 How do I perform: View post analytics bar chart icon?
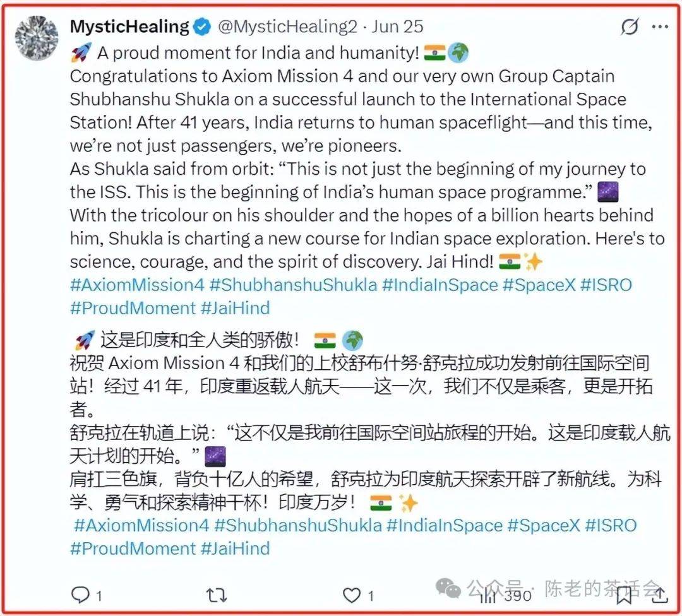(488, 595)
